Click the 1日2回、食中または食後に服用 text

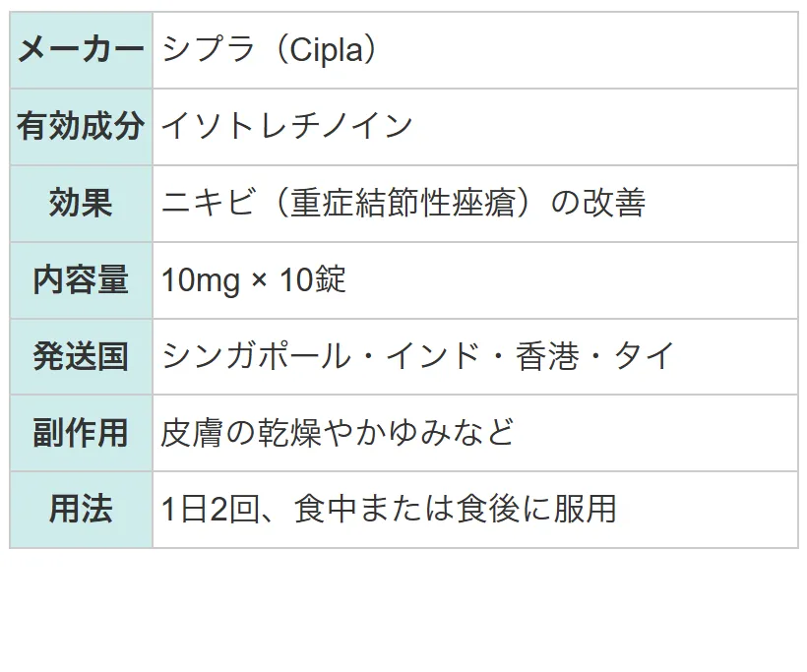click(x=389, y=509)
